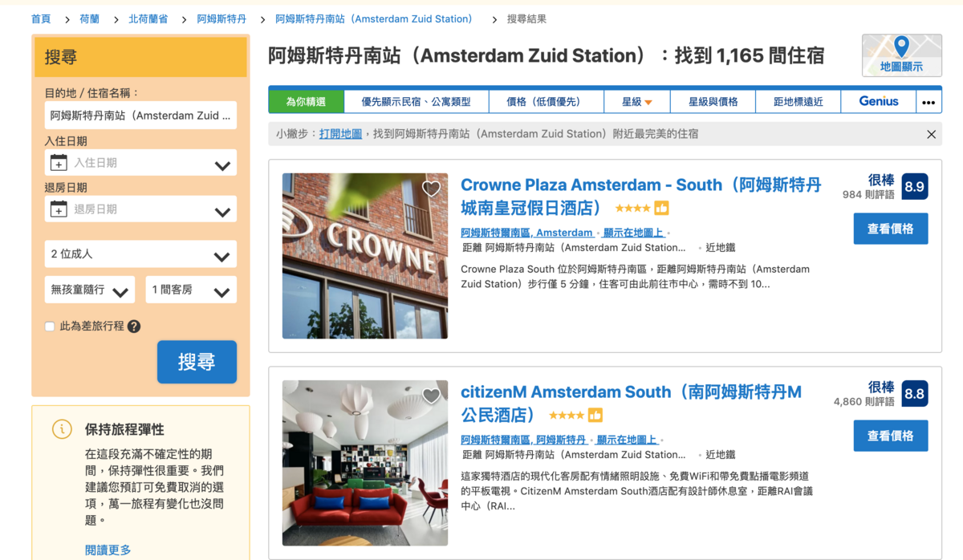Click info icon in 保持旅程彈性 box
The width and height of the screenshot is (963, 560).
tap(62, 429)
